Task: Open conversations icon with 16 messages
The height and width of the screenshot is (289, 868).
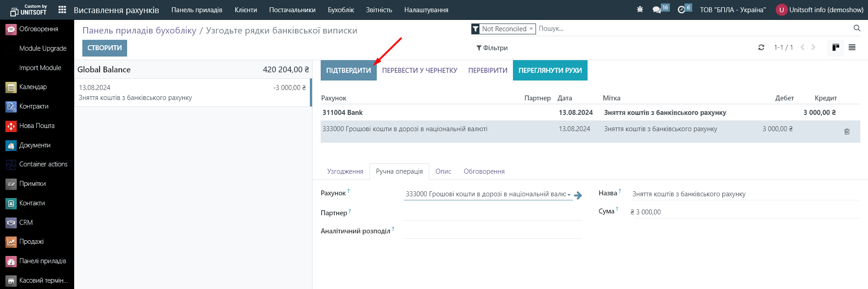Action: pyautogui.click(x=661, y=9)
